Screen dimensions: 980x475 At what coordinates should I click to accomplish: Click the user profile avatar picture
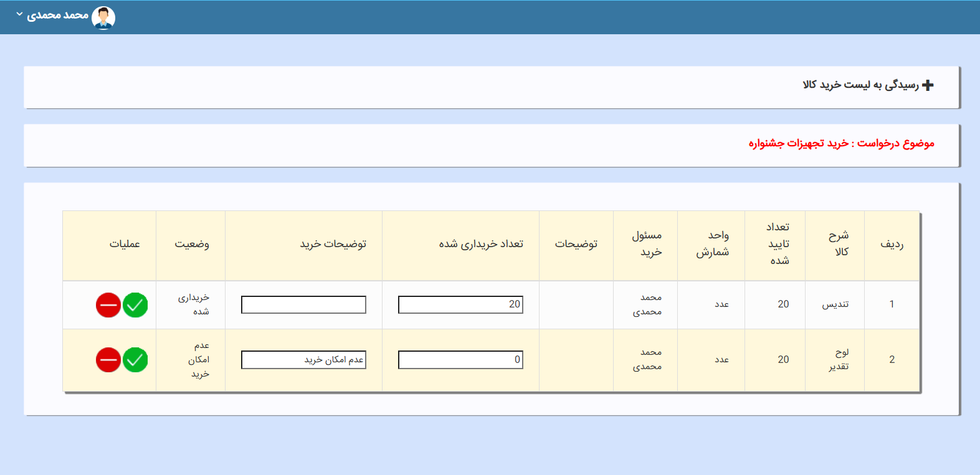pos(103,17)
